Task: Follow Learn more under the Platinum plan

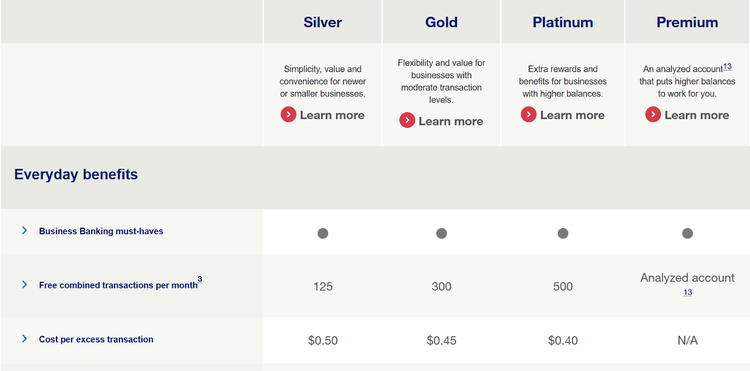Action: pos(572,115)
